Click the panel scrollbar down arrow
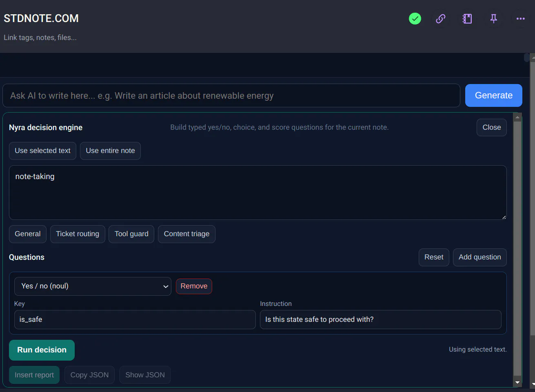 517,383
